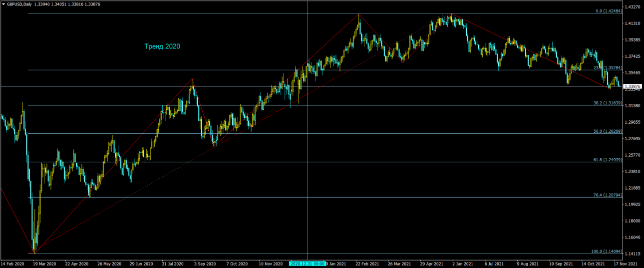Click the 0.0 (1.42484) Fibonacci level label
644x268 pixels.
[x=609, y=10]
